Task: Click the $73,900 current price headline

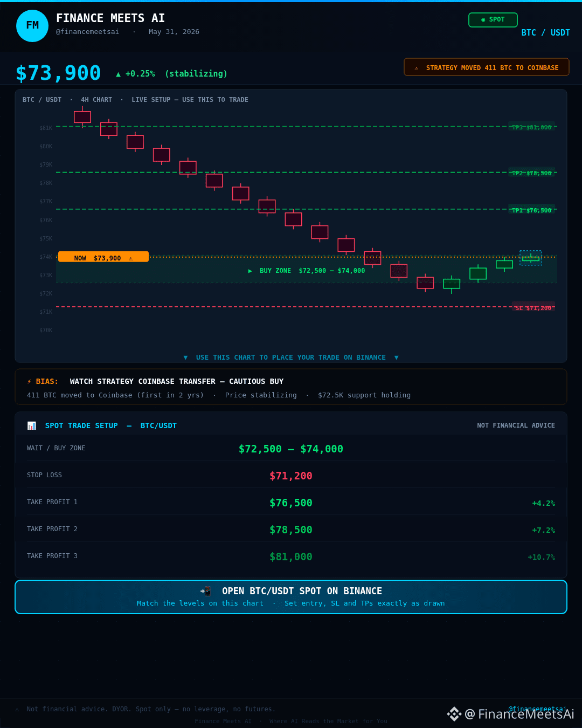Action: pos(58,73)
